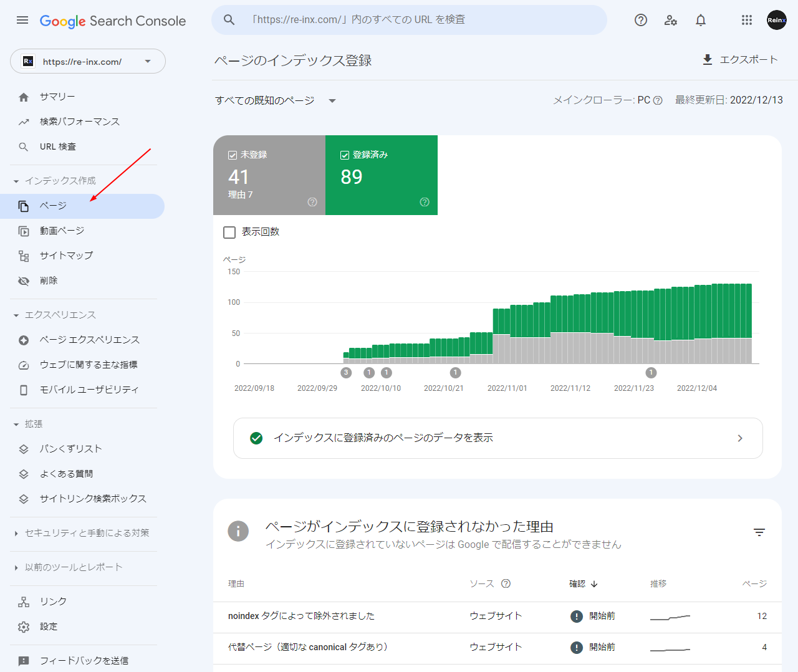Click the feedback icon beside フィードバックを送信
This screenshot has width=798, height=672.
(x=24, y=661)
